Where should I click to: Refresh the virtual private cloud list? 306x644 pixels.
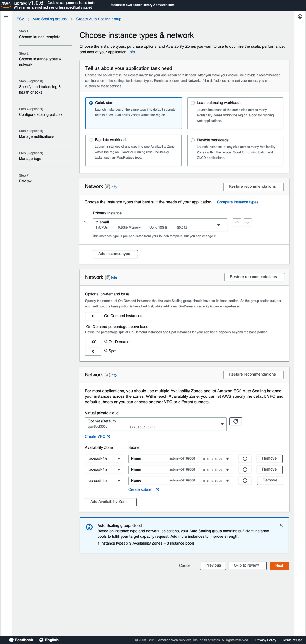[x=236, y=421]
